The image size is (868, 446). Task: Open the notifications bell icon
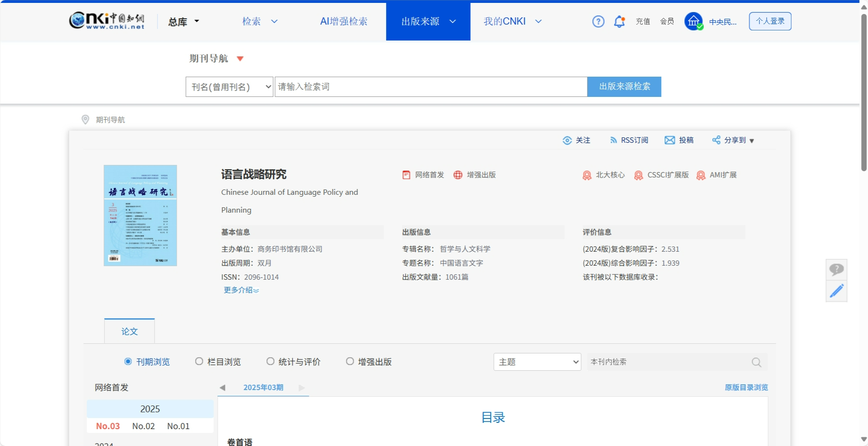point(619,22)
